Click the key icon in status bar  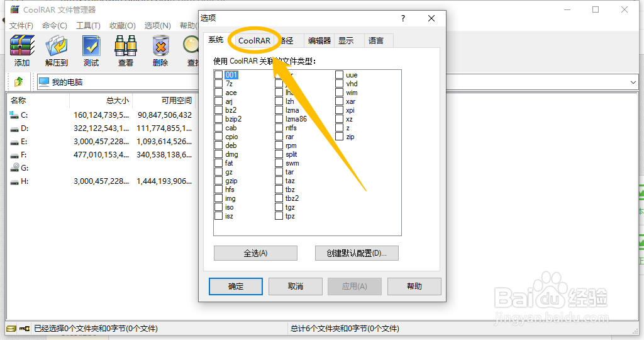(x=25, y=329)
